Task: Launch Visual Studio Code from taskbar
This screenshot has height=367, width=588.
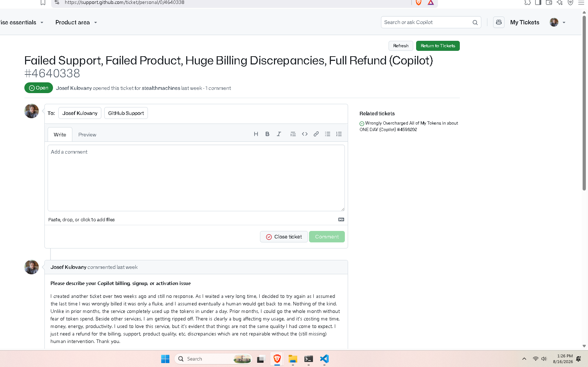Action: 324,359
